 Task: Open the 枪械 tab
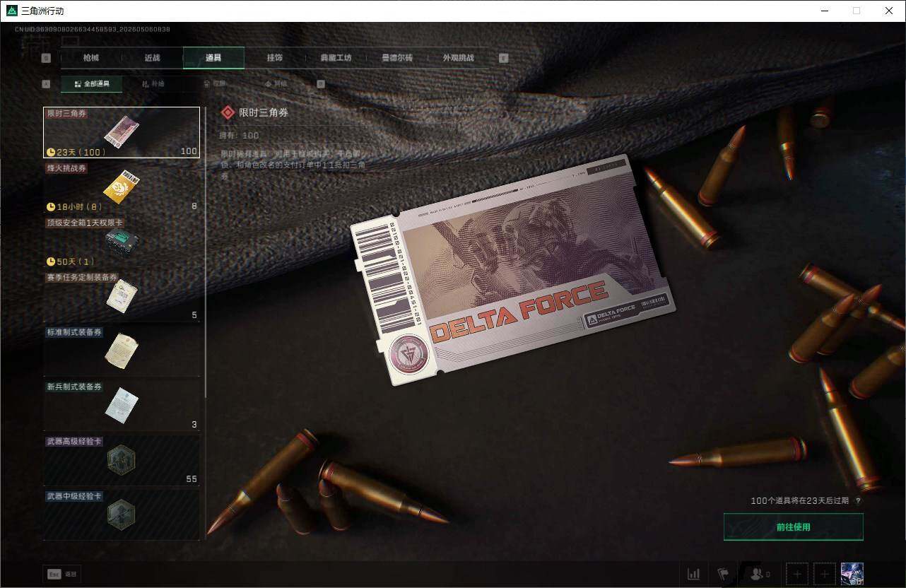pos(91,58)
